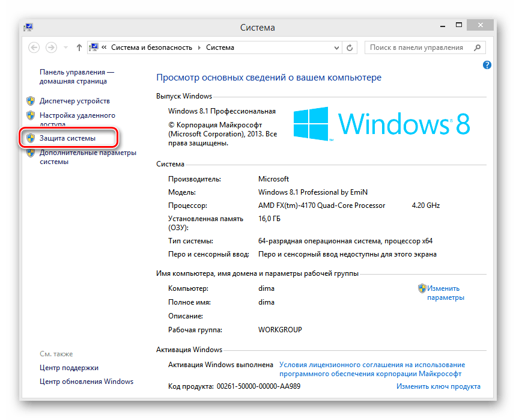The image size is (516, 420).
Task: Click the double-chevron breadcrumb overflow
Action: click(x=104, y=47)
